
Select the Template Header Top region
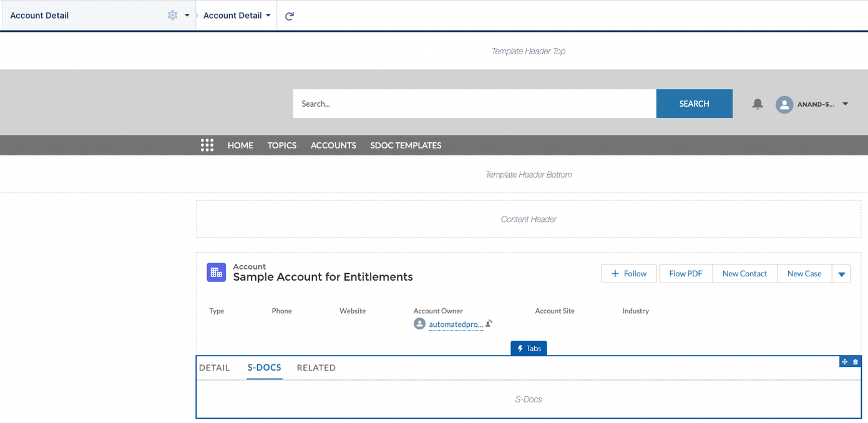[529, 51]
